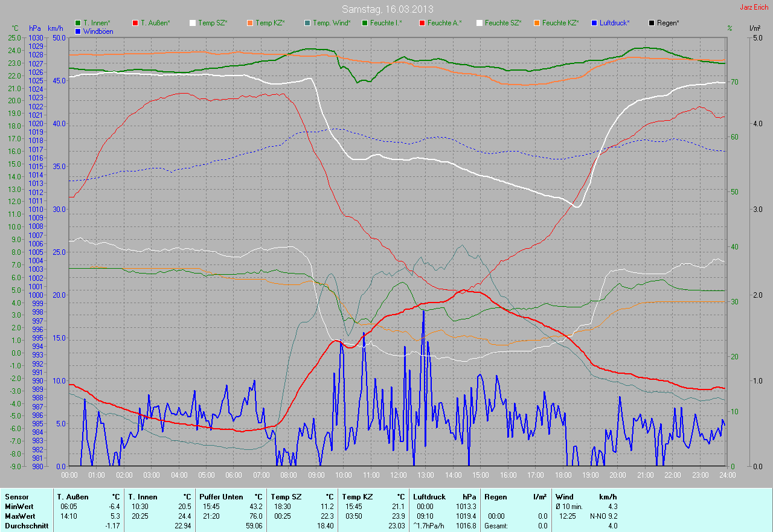Click the 'hPa' axis unit label above the chart

pyautogui.click(x=35, y=28)
